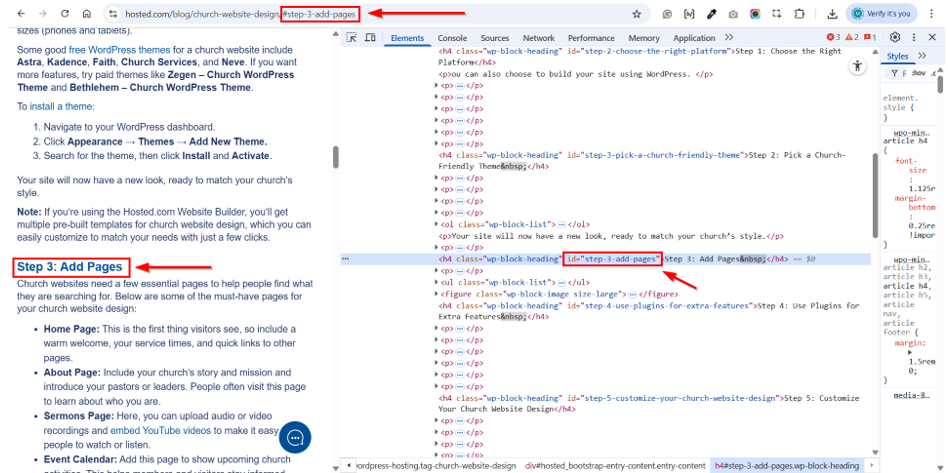Click Elements panel vertical scrollbar thumb

[x=876, y=195]
